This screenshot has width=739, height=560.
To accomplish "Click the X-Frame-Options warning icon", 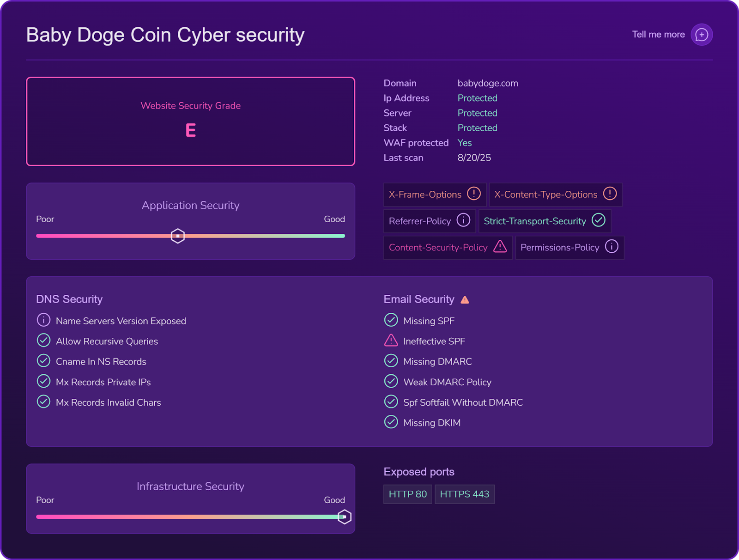I will 474,194.
